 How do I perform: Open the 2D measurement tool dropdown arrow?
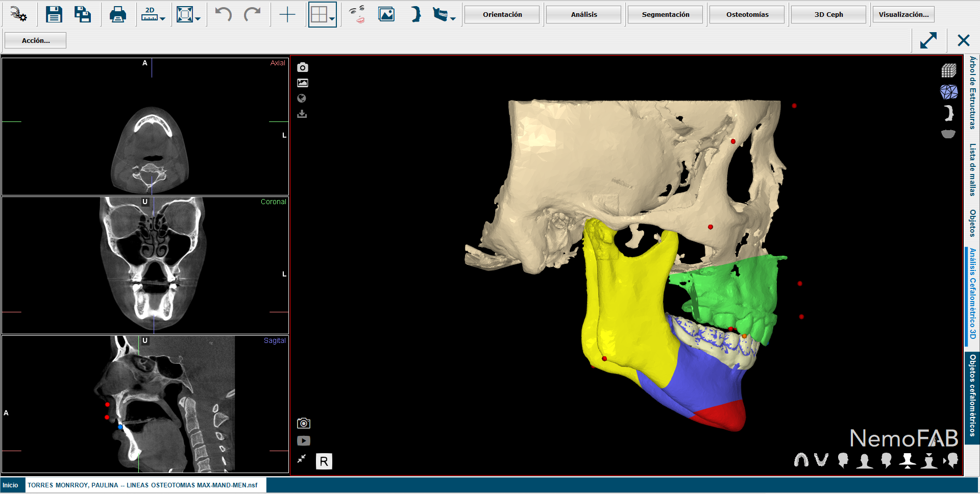click(x=163, y=19)
